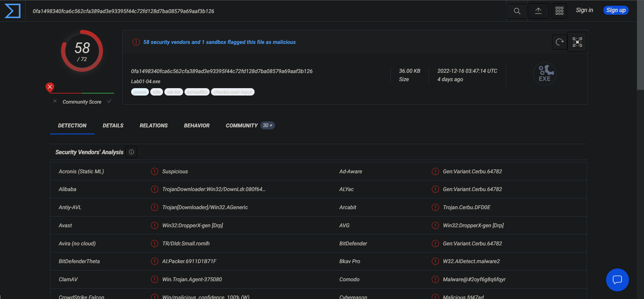
Task: Select the via-tor tag
Action: click(174, 92)
